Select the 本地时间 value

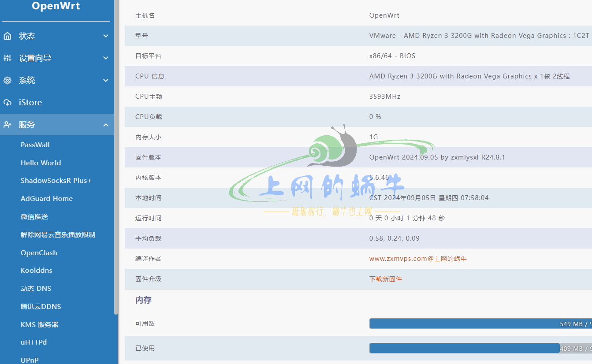429,198
